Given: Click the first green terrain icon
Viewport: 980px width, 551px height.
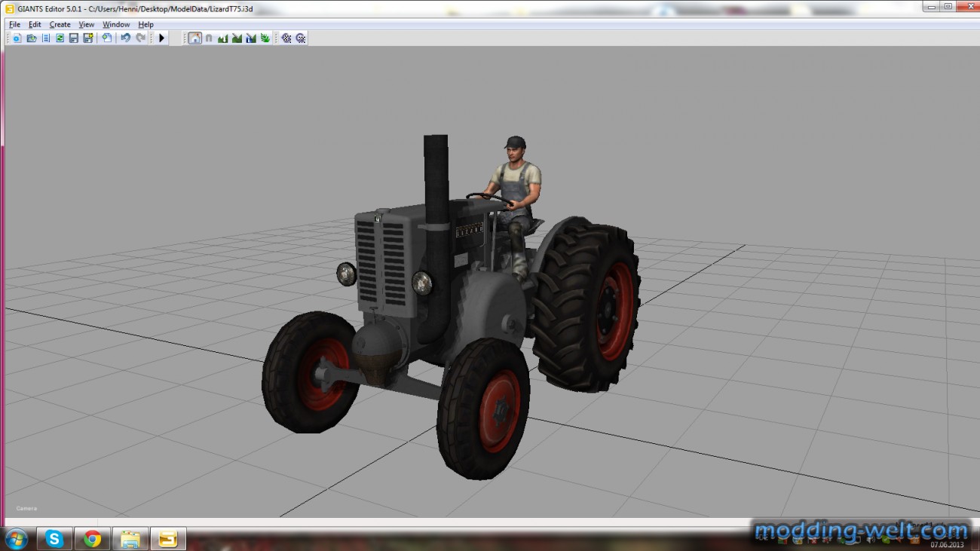Looking at the screenshot, I should click(223, 38).
